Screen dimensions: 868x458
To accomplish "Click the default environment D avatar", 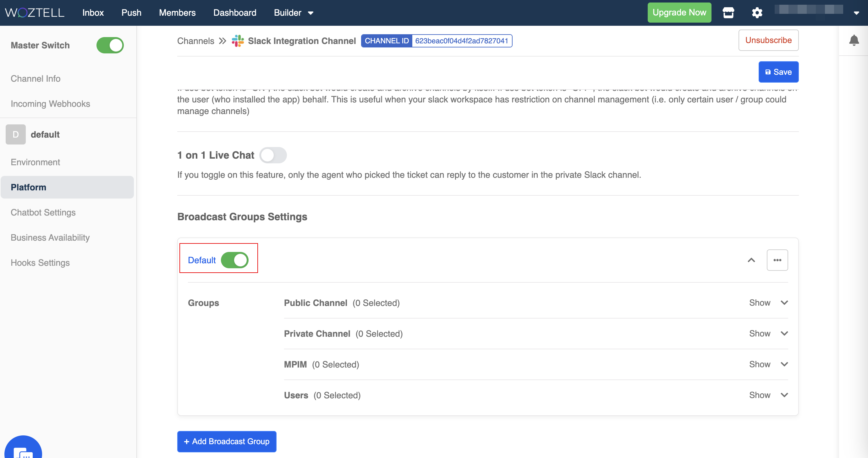I will [15, 134].
